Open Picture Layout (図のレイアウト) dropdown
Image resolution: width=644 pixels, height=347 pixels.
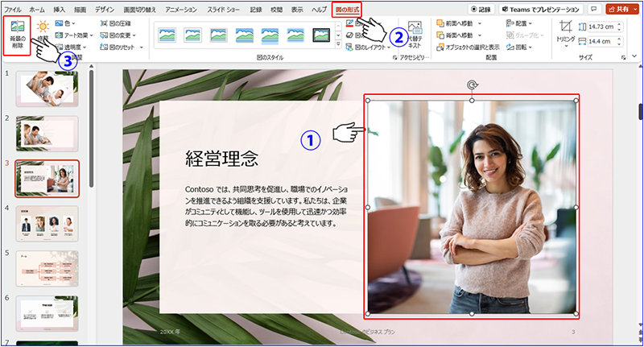[x=368, y=48]
